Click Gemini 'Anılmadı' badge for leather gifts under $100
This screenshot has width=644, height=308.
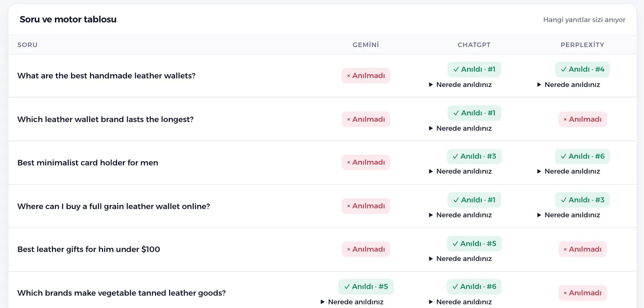pos(366,249)
